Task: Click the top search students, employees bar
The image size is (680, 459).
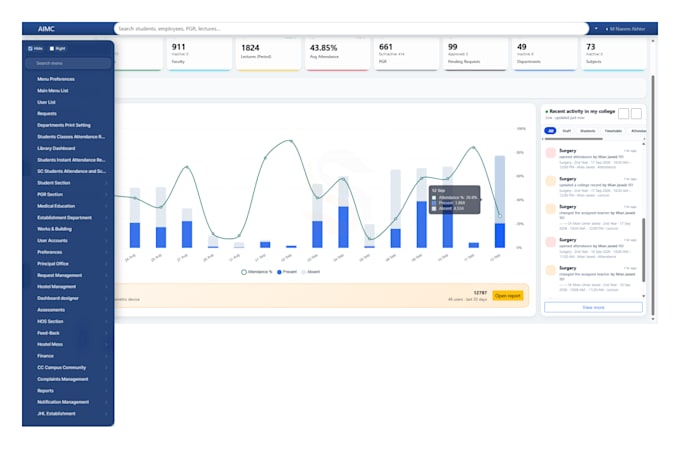Action: pyautogui.click(x=351, y=29)
